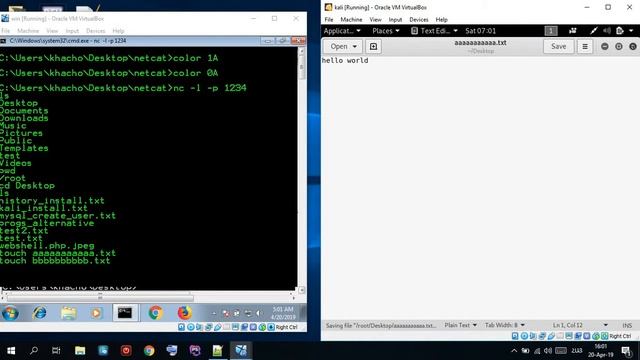Open File Explorer on host taskbar

(x=80, y=351)
